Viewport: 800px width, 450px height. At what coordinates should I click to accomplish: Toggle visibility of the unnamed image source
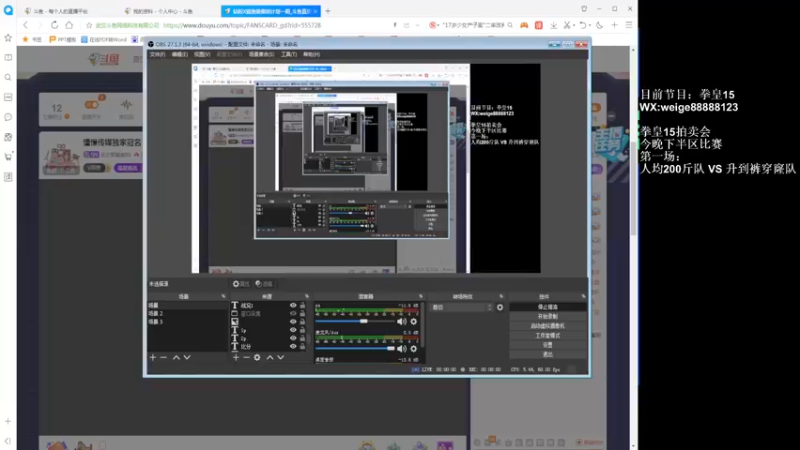coord(293,321)
